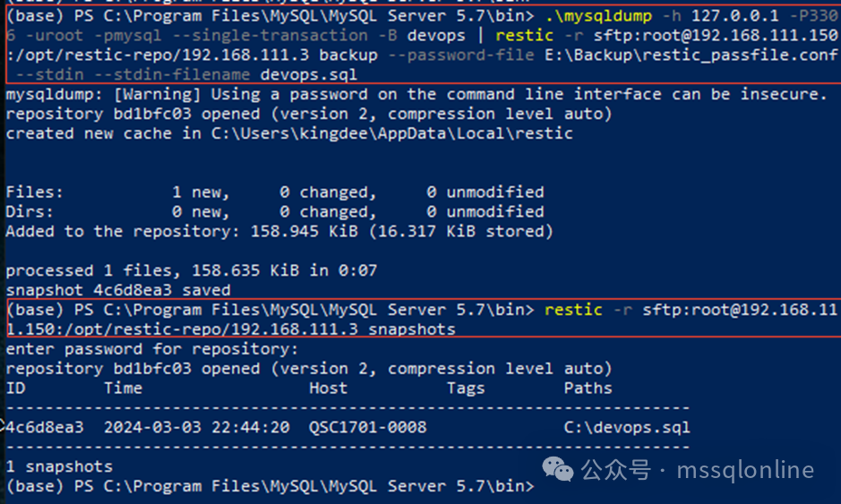This screenshot has width=841, height=504.
Task: Click the '1 snapshots' summary line
Action: 59,467
